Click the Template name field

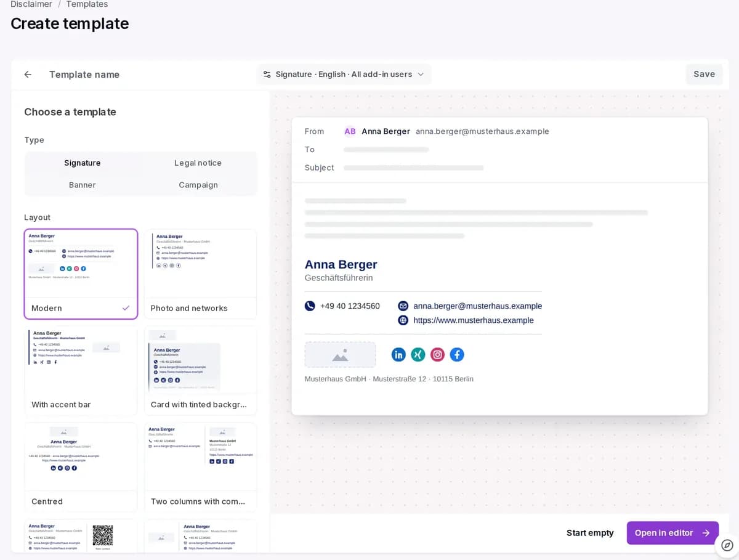point(84,75)
